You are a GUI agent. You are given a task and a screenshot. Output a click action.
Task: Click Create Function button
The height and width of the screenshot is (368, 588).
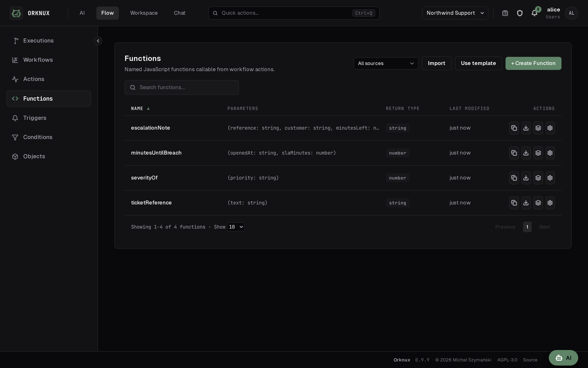tap(533, 63)
